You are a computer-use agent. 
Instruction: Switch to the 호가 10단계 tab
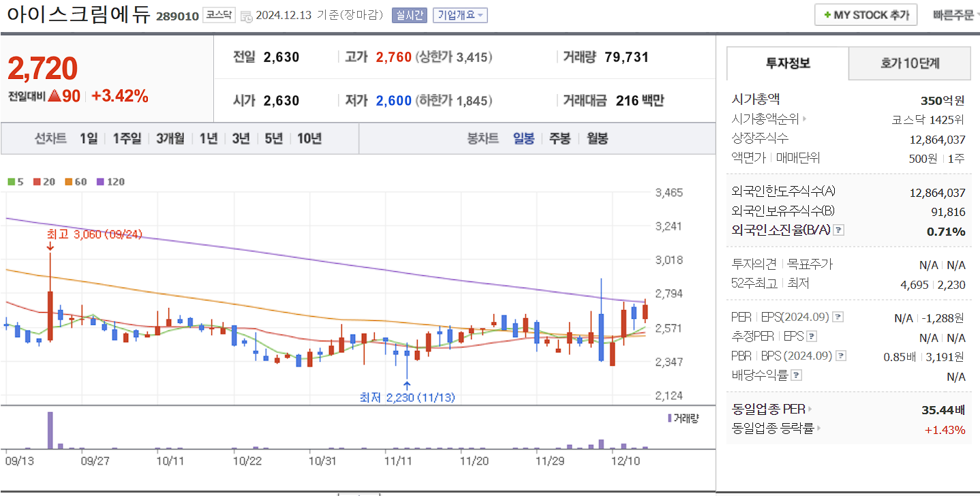(x=910, y=63)
